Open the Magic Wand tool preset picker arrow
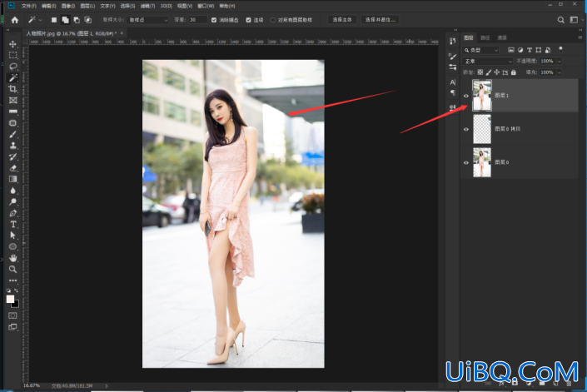 (40, 20)
